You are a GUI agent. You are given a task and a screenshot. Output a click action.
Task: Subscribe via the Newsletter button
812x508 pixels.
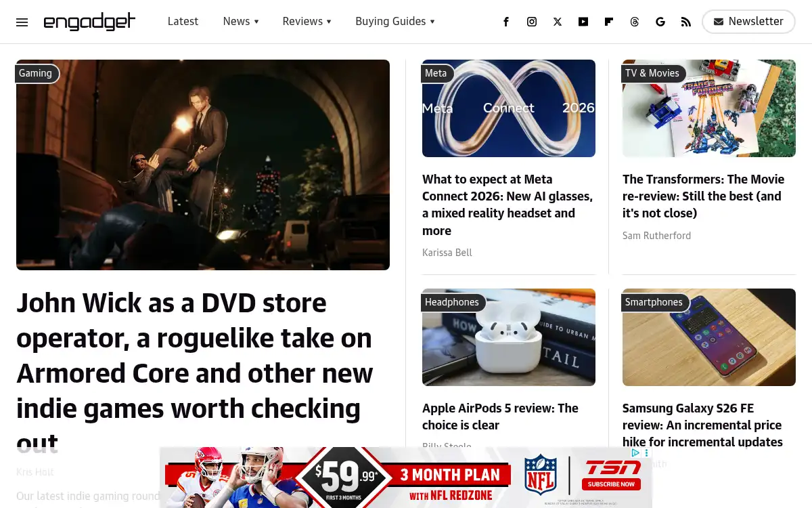click(748, 22)
